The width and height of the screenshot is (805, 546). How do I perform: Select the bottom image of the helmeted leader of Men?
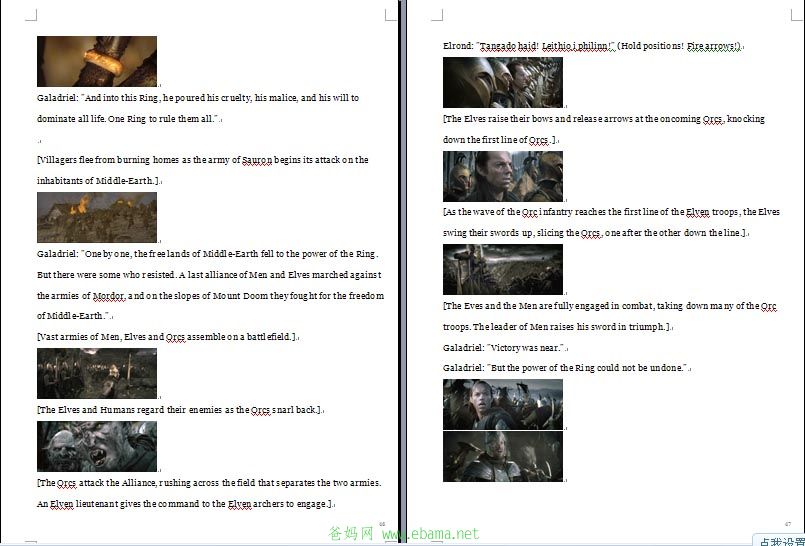tap(503, 456)
